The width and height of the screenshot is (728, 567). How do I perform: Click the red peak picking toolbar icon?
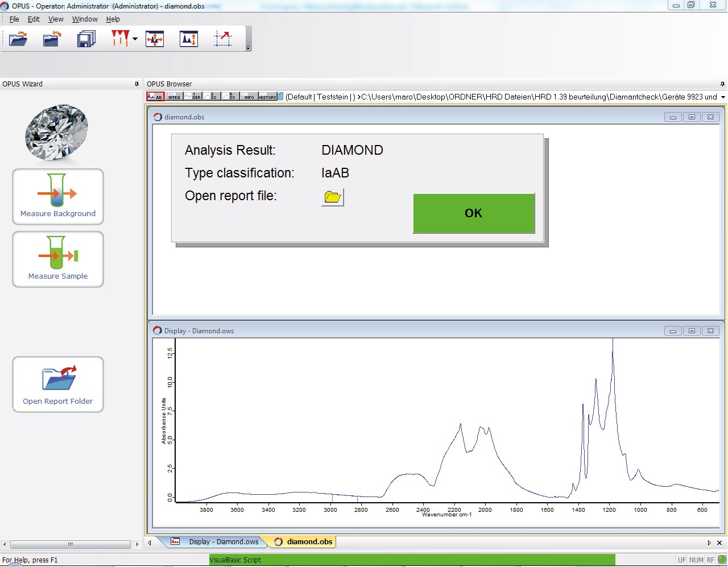coord(120,39)
